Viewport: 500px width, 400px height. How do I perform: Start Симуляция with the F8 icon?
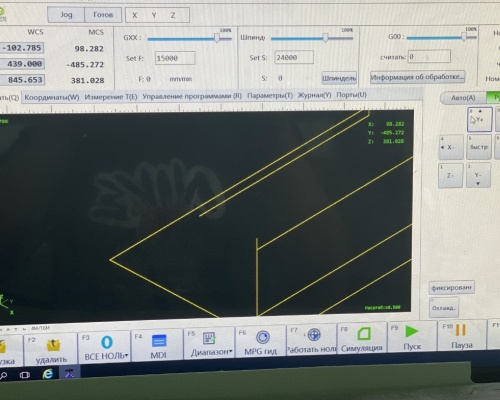364,334
